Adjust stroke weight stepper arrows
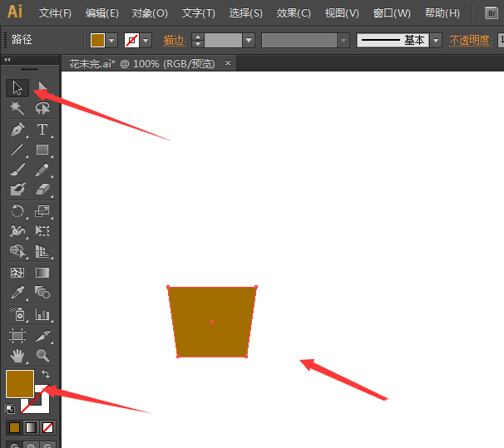 coord(198,41)
